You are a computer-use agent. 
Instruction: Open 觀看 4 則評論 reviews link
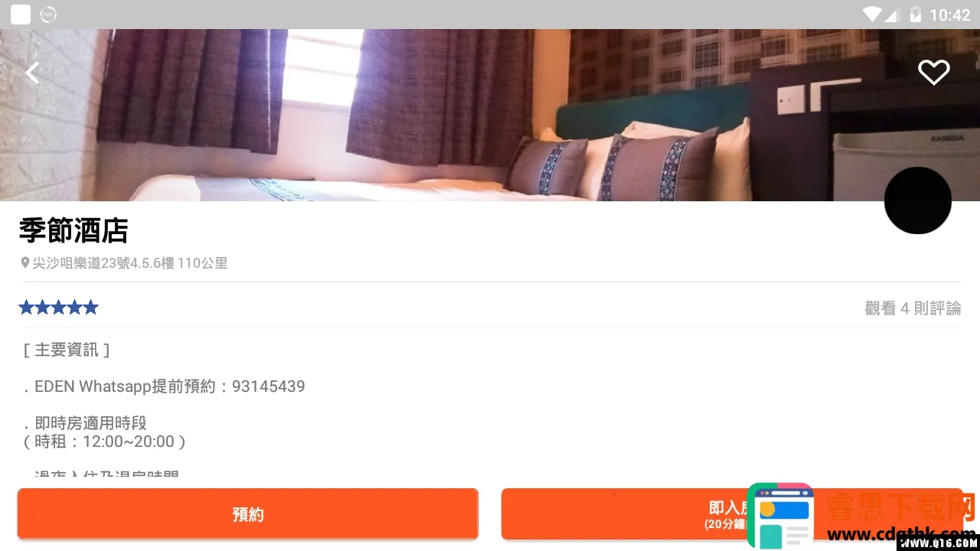coord(913,308)
